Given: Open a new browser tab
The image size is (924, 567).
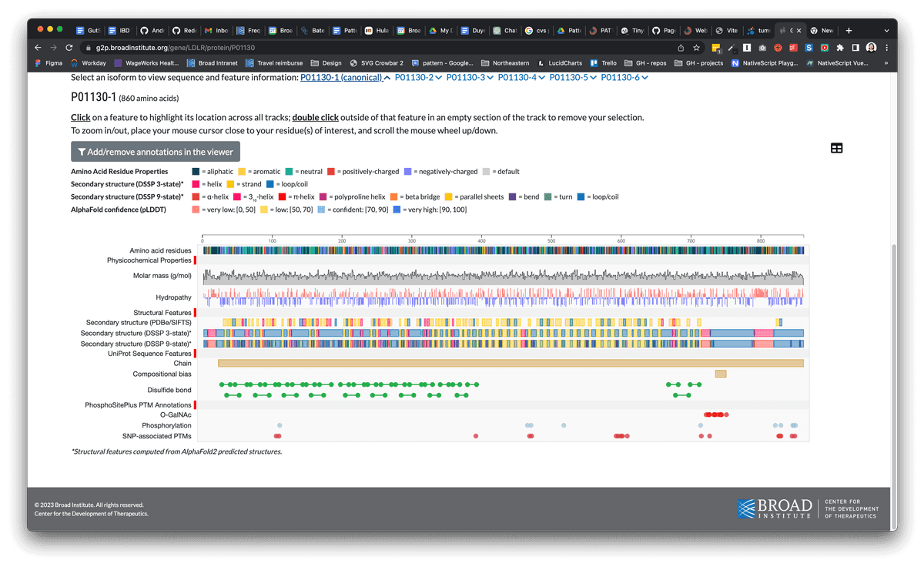Looking at the screenshot, I should 849,30.
